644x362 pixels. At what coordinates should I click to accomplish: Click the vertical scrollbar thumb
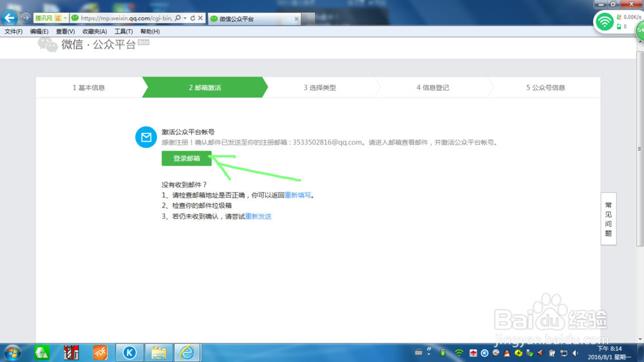(640, 149)
